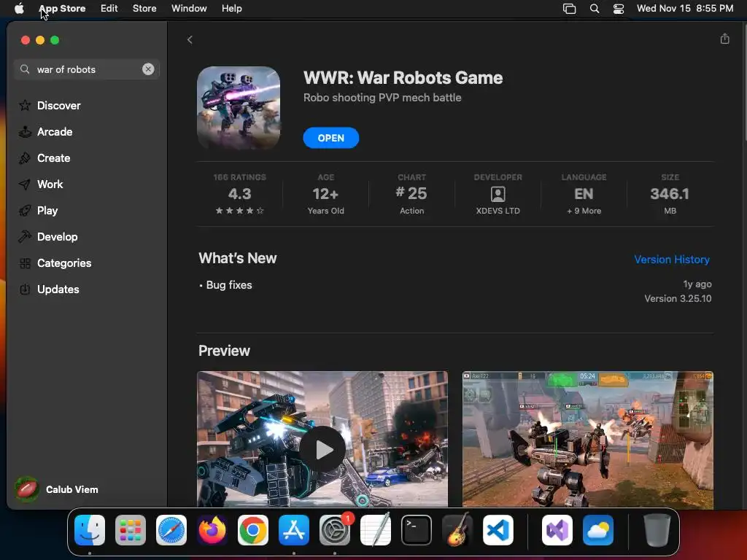Open the Window menu
This screenshot has height=560, width=747.
coord(189,9)
